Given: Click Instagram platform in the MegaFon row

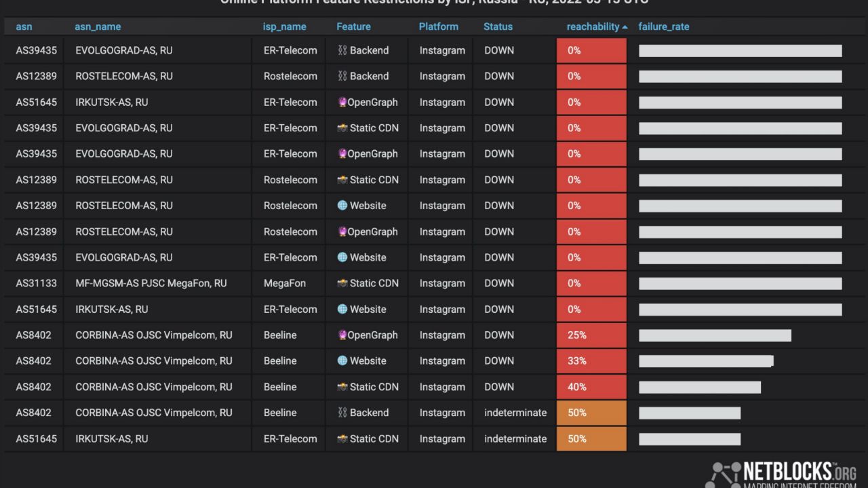Looking at the screenshot, I should click(442, 283).
